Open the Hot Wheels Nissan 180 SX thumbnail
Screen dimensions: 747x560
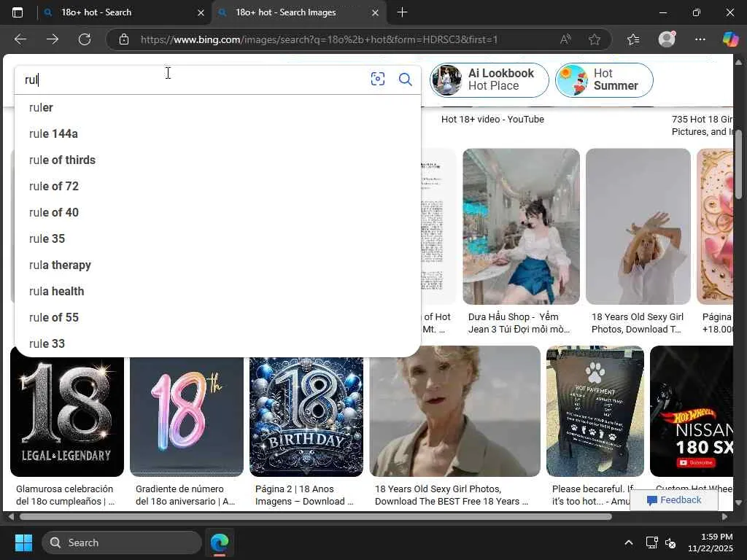pos(692,411)
